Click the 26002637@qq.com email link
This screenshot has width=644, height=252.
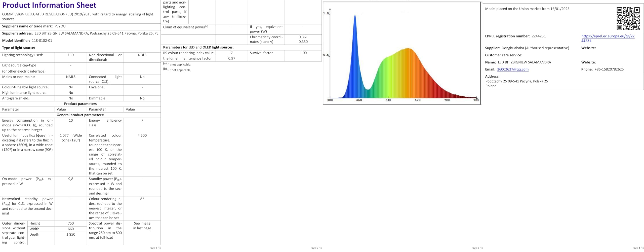click(513, 69)
